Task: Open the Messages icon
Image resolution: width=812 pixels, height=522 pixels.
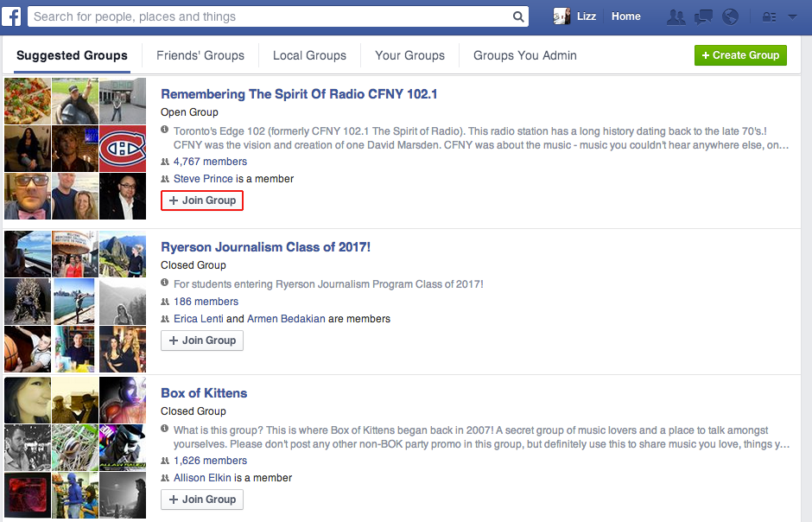Action: point(703,17)
